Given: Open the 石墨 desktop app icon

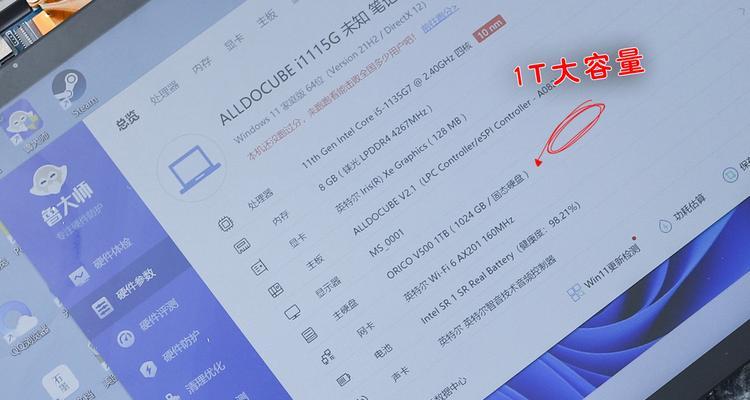Looking at the screenshot, I should click(60, 382).
